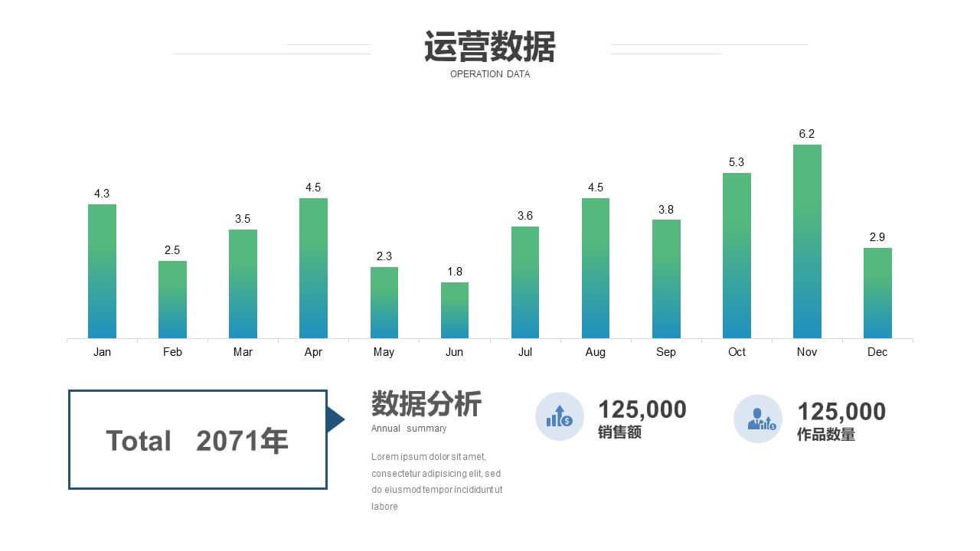
Task: Click the Lorem ipsum paragraph text
Action: [x=436, y=481]
